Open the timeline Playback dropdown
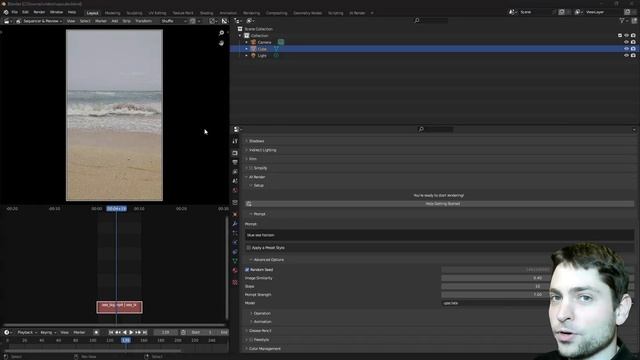The height and width of the screenshot is (360, 640). point(27,332)
